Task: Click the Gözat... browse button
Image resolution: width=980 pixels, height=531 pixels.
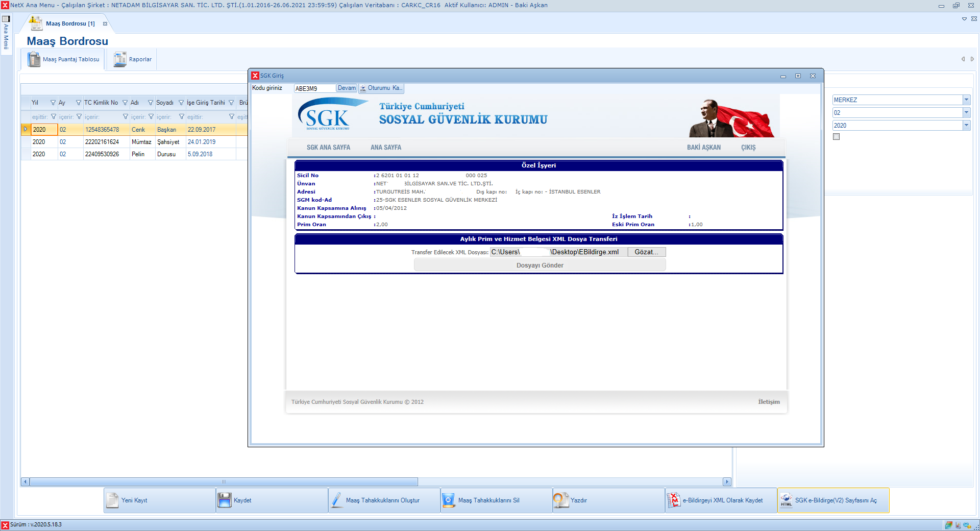Action: 646,252
